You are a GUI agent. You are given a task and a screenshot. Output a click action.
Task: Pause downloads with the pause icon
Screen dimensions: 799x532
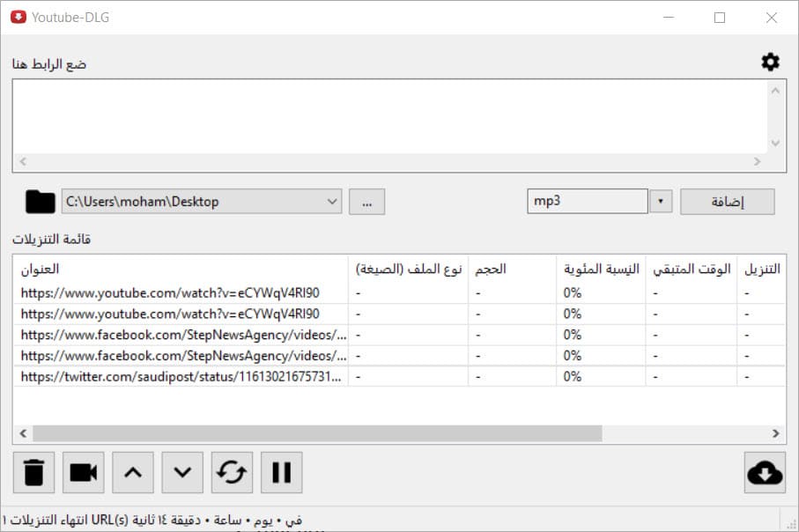281,472
